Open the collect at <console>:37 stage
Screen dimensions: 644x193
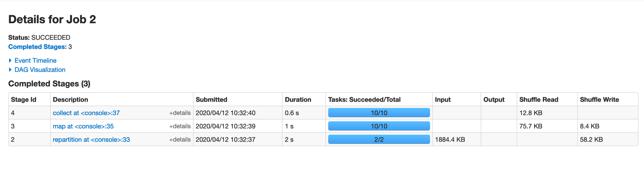(86, 113)
